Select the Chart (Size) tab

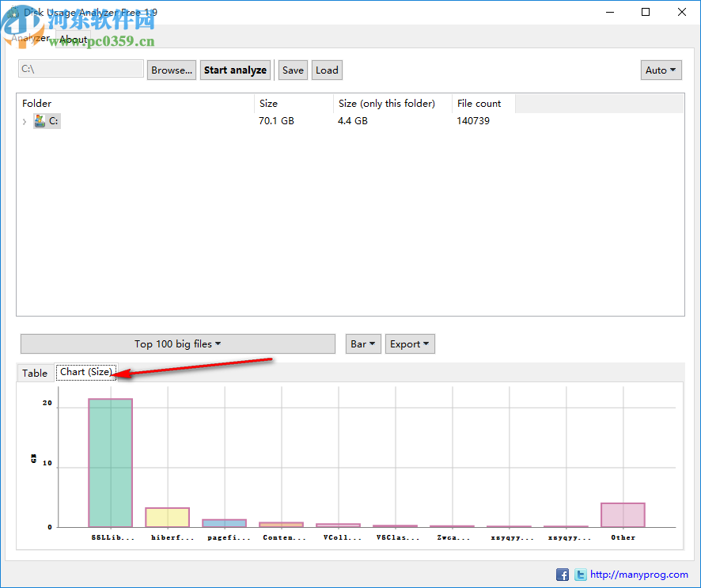[86, 372]
